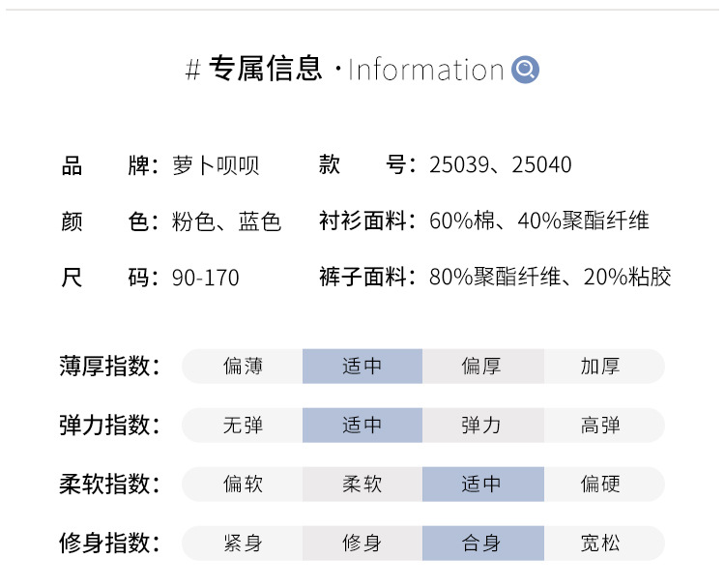Click the magnifier search icon beside Information
725x588 pixels.
coord(525,70)
